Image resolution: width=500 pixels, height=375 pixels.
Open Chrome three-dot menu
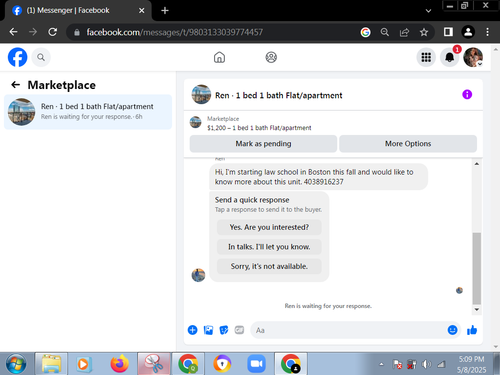tap(487, 32)
